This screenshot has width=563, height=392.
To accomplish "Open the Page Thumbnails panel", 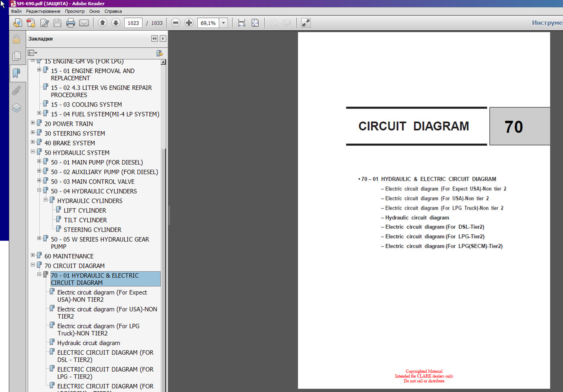I will (16, 56).
